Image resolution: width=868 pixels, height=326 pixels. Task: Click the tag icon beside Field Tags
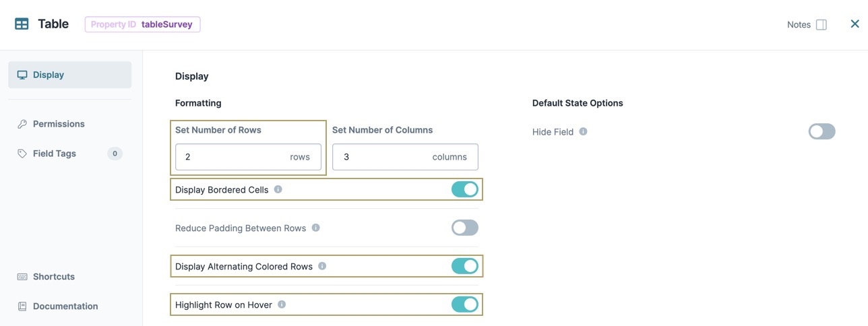coord(22,154)
